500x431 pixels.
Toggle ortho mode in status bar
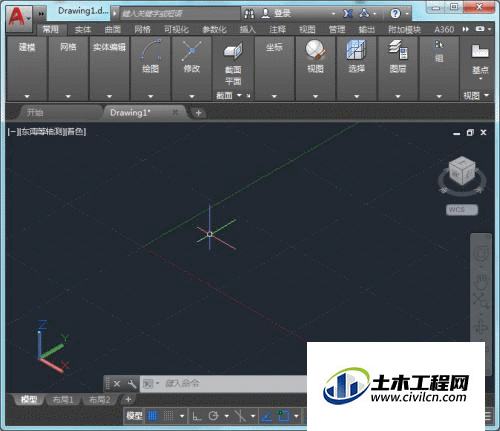pos(197,416)
